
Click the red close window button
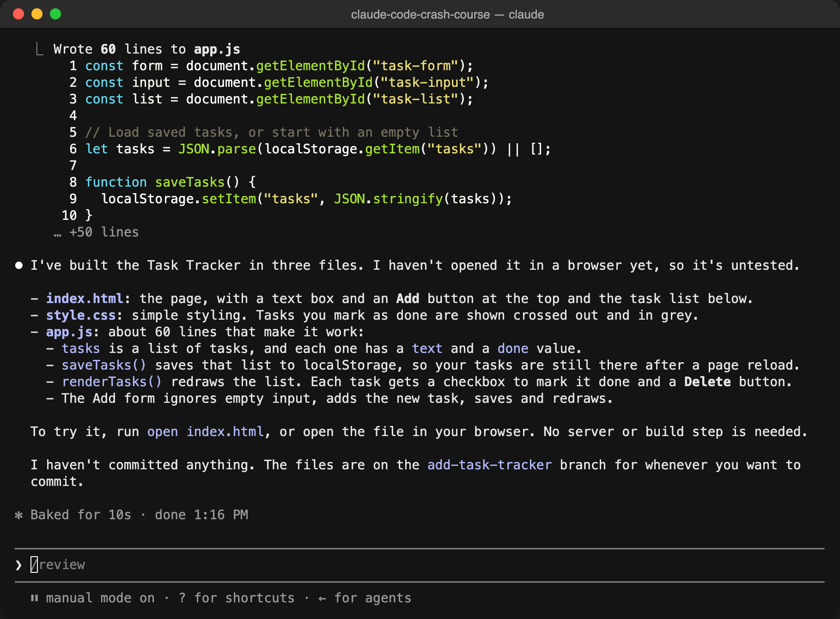click(18, 14)
